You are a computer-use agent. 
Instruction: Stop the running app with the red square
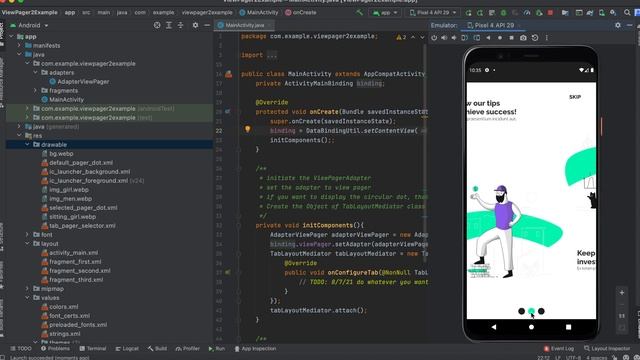(x=550, y=13)
